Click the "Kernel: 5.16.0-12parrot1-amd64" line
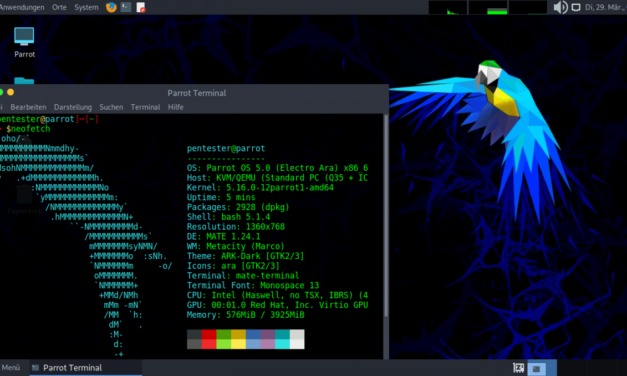The width and height of the screenshot is (627, 376). tap(260, 188)
